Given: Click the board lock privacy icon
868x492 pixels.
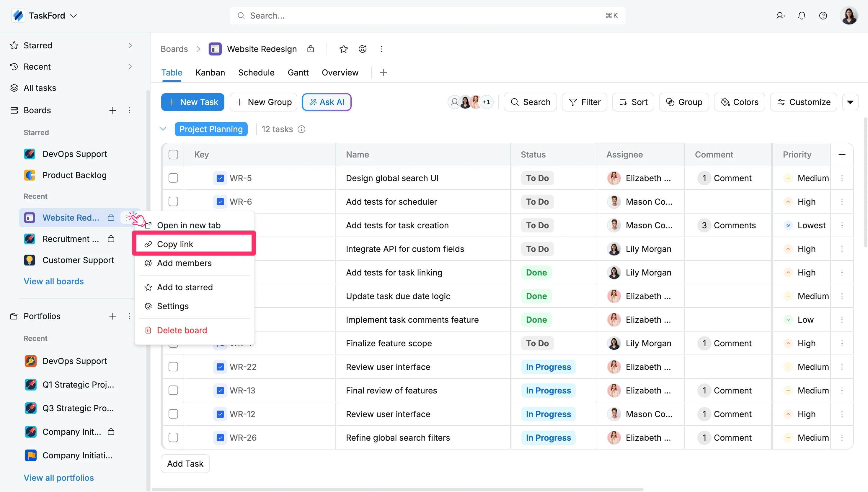Looking at the screenshot, I should (x=310, y=49).
